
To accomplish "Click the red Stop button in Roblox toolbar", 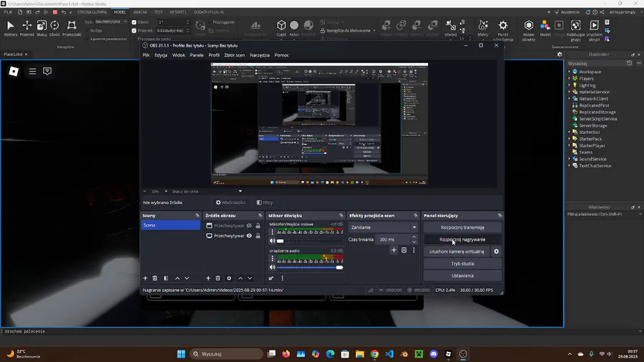I will [55, 12].
